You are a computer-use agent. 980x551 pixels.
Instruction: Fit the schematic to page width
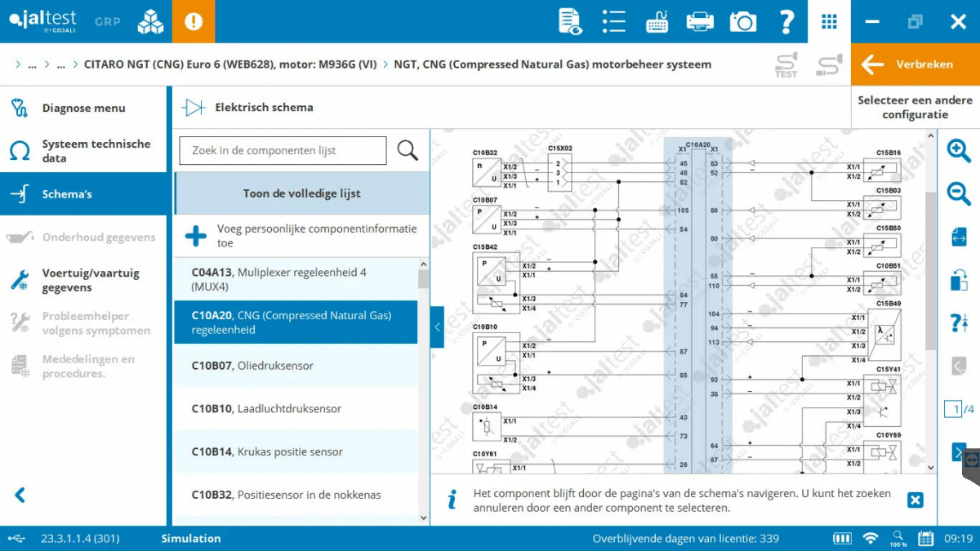959,238
